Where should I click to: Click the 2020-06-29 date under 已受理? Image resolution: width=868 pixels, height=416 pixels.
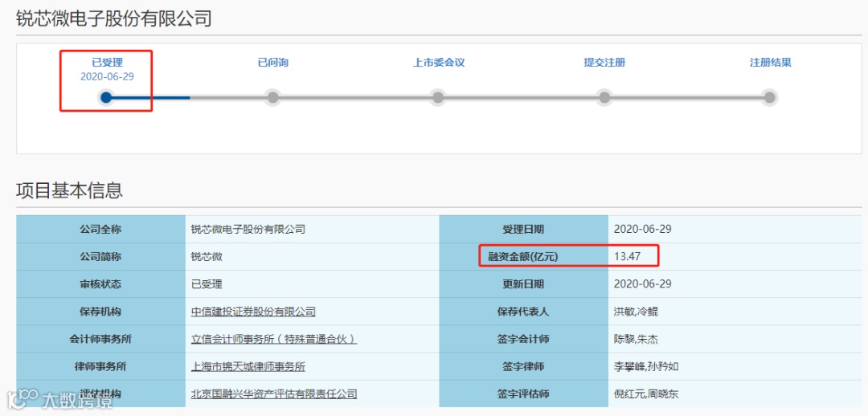[x=107, y=77]
